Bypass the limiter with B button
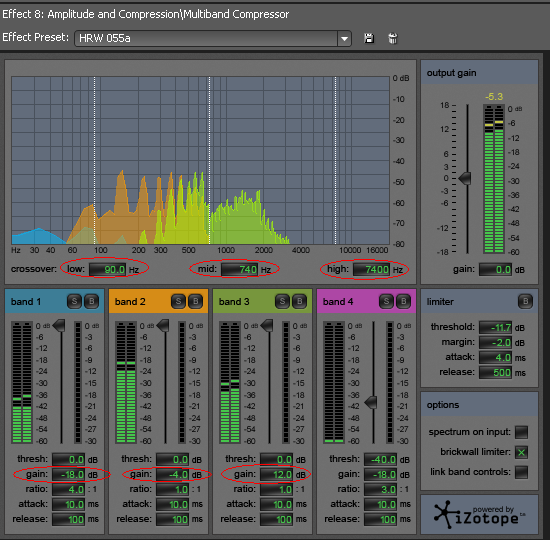Screen dimensions: 550x540 (x=525, y=301)
